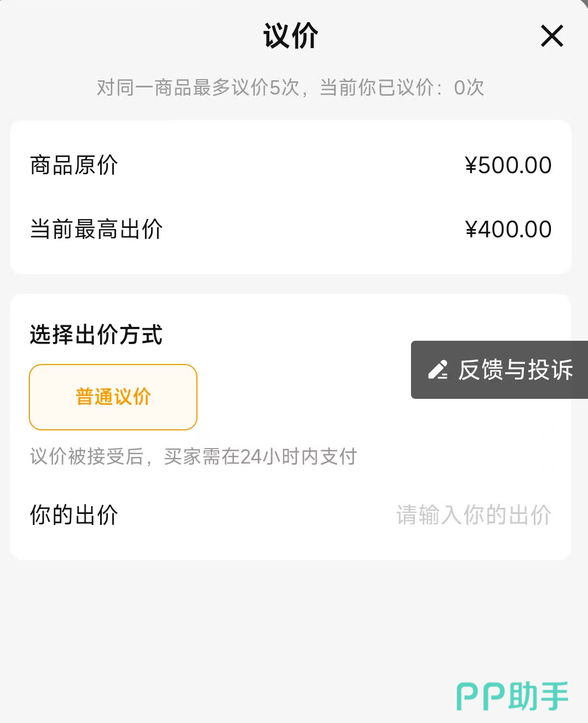Viewport: 588px width, 723px height.
Task: Tap the 对同一商品最多议价5次 notice text
Action: tap(198, 87)
